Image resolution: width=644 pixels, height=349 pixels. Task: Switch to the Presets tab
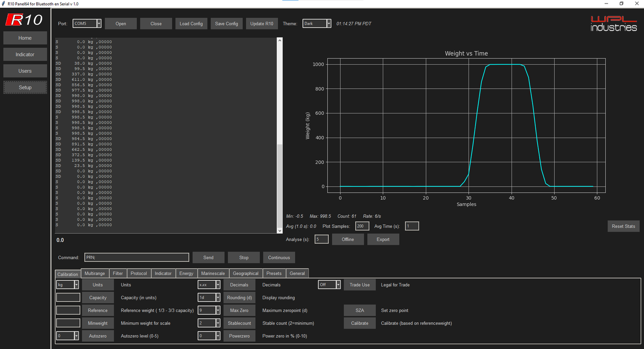(x=274, y=274)
